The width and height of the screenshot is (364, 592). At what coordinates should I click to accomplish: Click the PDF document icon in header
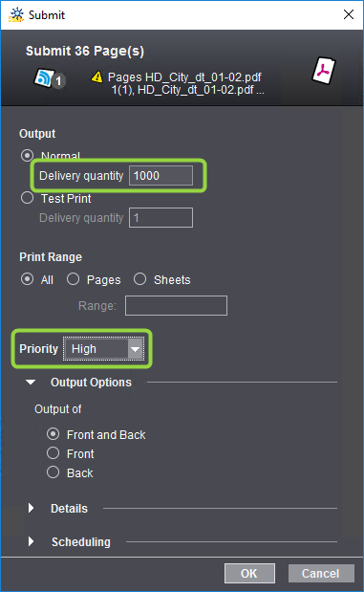click(324, 70)
